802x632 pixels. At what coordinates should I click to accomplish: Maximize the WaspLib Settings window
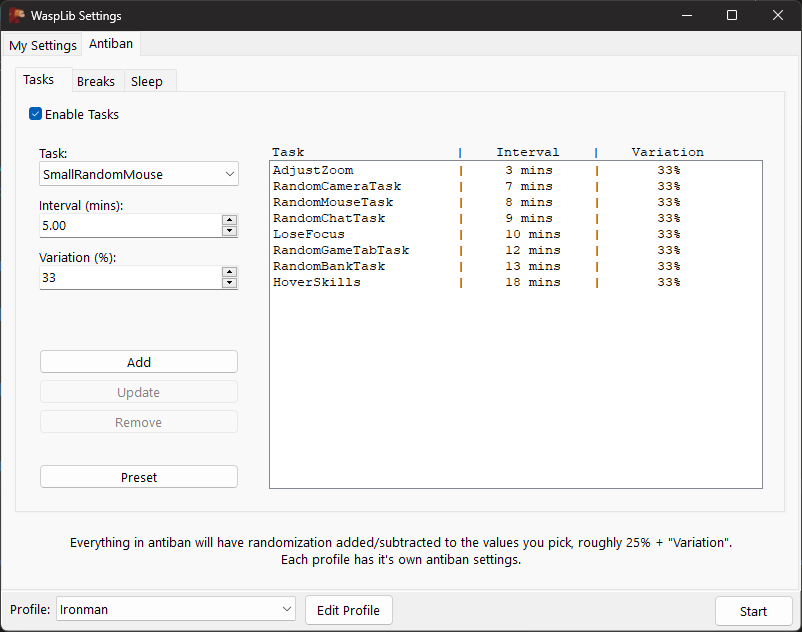click(732, 16)
